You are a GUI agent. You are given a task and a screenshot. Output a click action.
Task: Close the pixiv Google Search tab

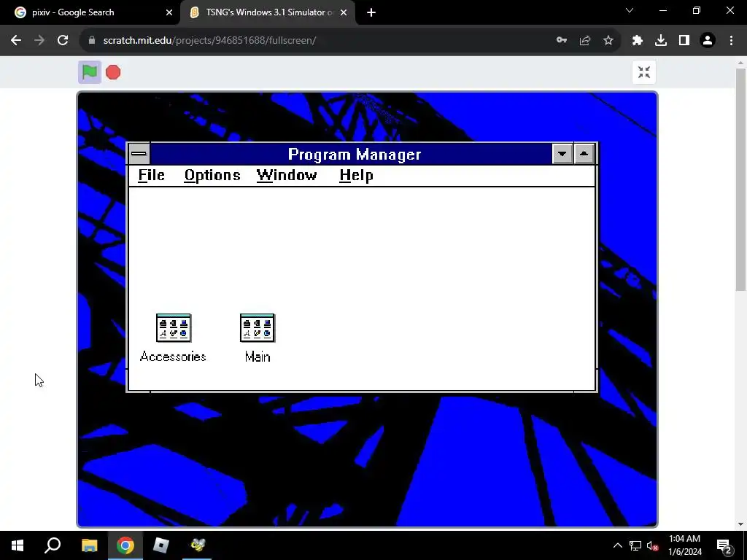point(169,12)
